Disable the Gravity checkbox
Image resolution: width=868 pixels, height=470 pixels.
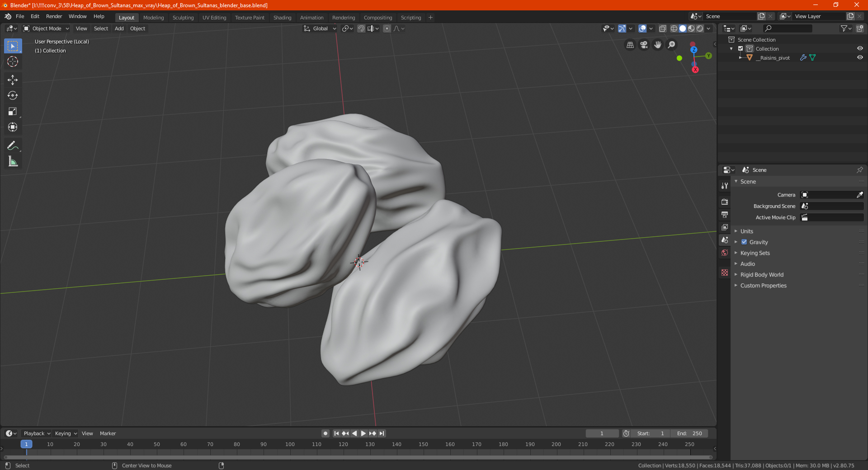point(744,242)
